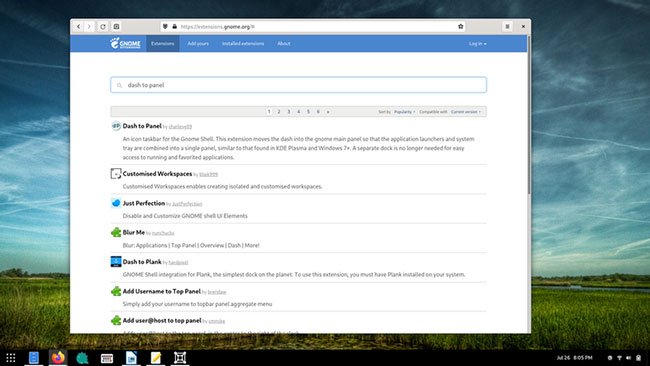Open the Log in dropdown
Viewport: 650px width, 366px height.
coord(478,44)
